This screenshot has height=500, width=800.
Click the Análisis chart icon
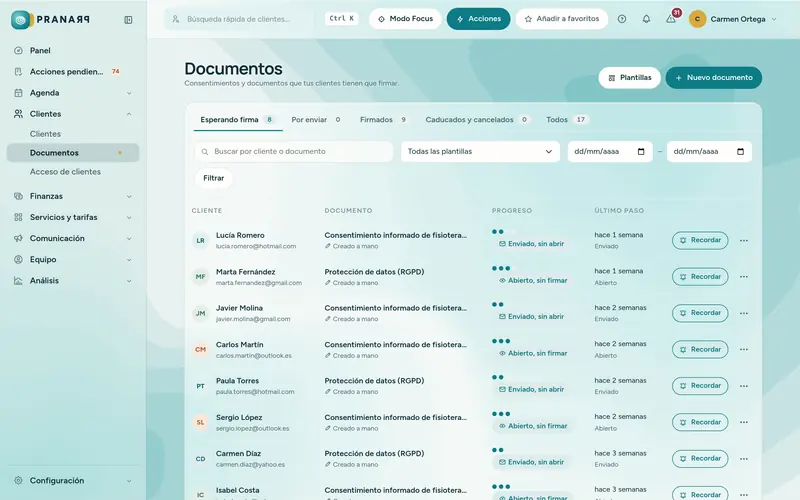[18, 281]
